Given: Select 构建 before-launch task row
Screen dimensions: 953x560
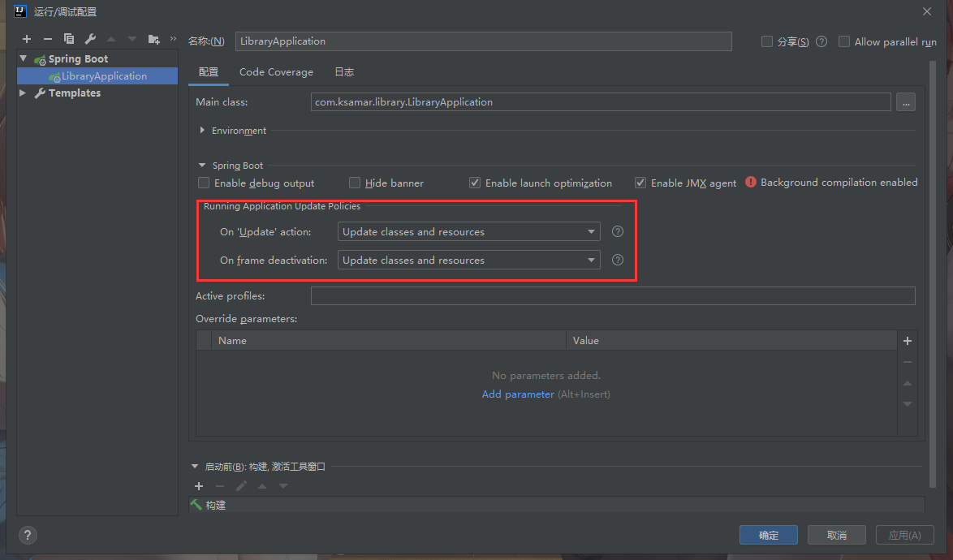Looking at the screenshot, I should [x=557, y=505].
